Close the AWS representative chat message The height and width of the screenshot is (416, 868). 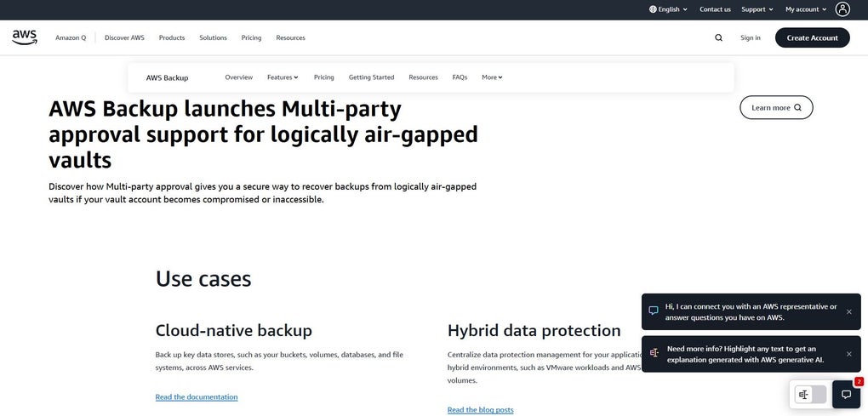(849, 312)
